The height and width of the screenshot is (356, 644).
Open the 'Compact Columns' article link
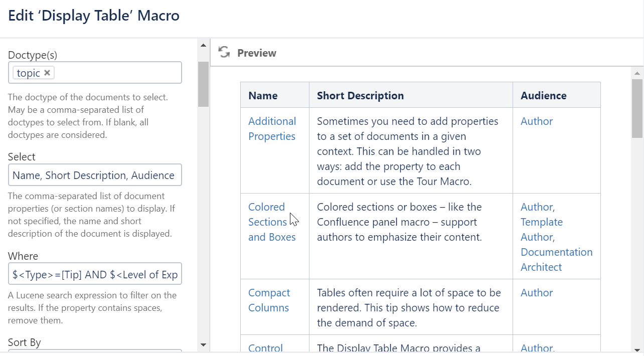269,300
